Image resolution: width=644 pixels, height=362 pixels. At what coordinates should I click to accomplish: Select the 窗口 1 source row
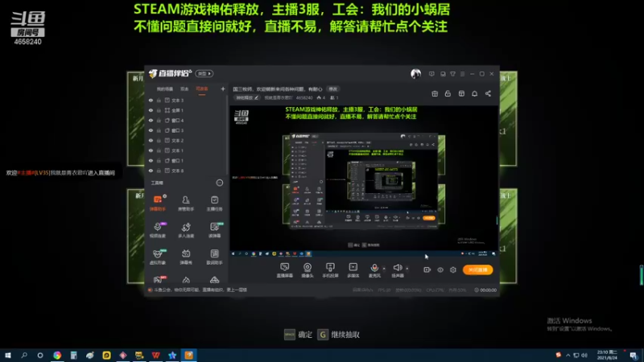click(186, 160)
